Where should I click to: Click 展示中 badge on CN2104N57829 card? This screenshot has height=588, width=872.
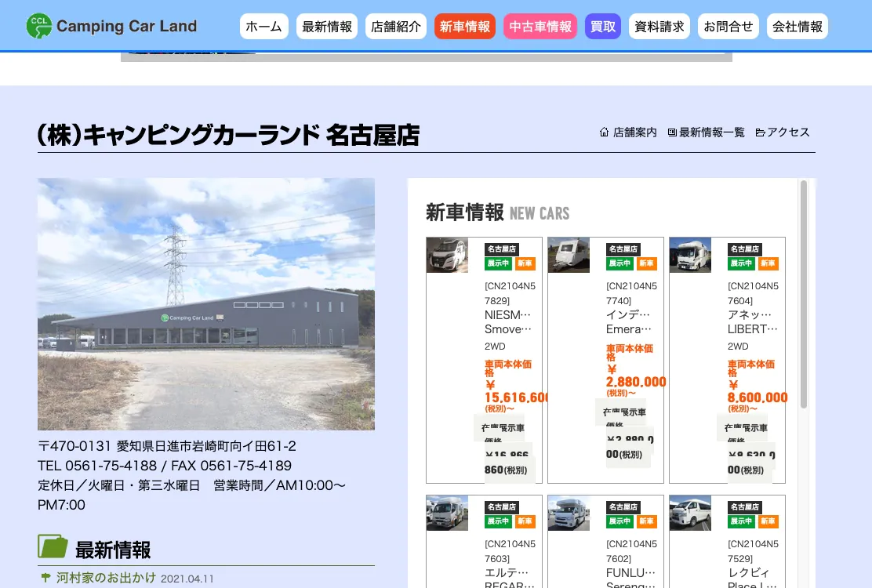[498, 263]
